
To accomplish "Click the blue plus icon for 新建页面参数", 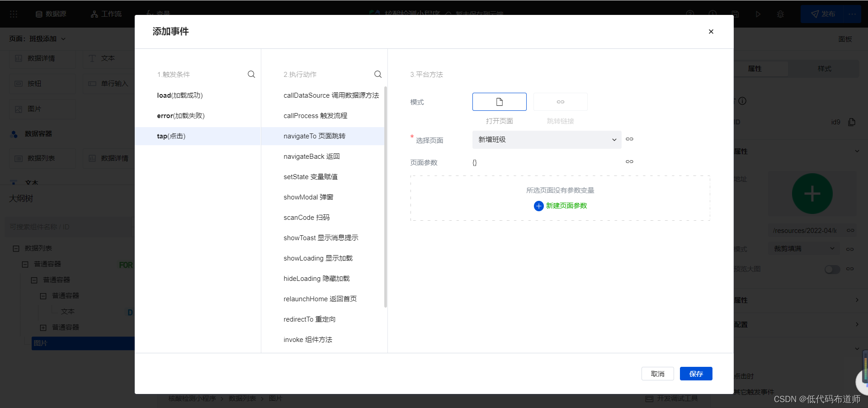I will pyautogui.click(x=538, y=206).
